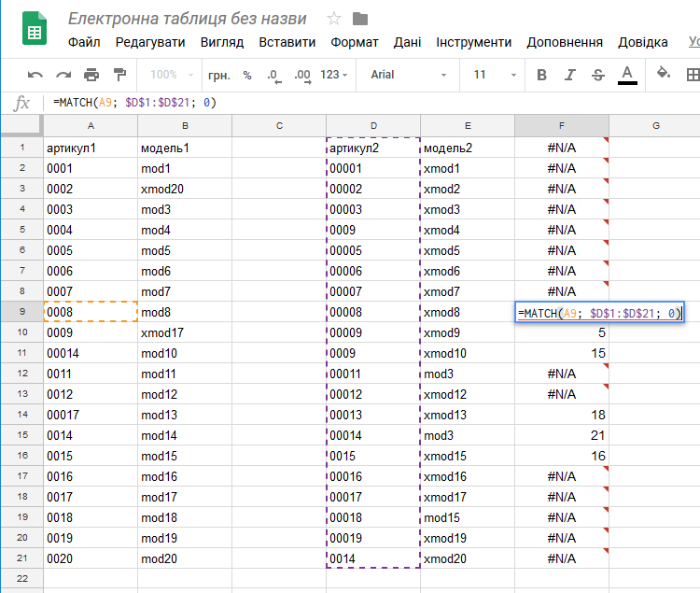Open the Google Sheets home icon
The width and height of the screenshot is (700, 593).
point(35,28)
